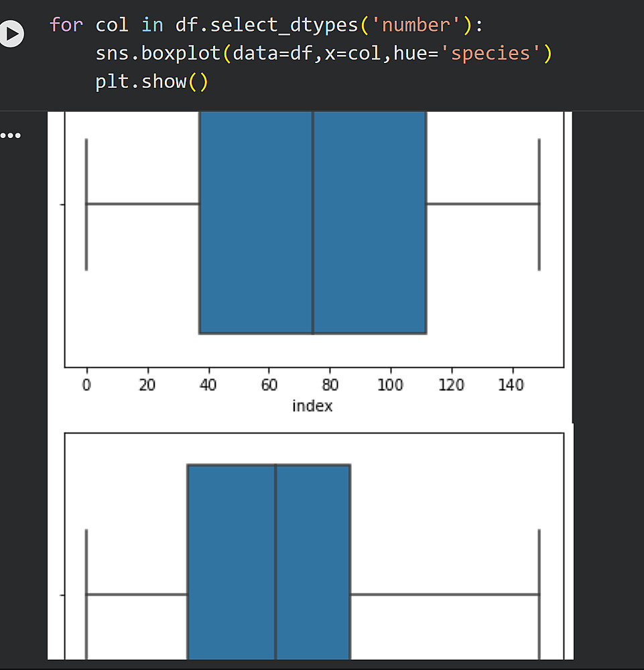Click the 0 tick label on the index axis
This screenshot has width=644, height=670.
pos(86,385)
